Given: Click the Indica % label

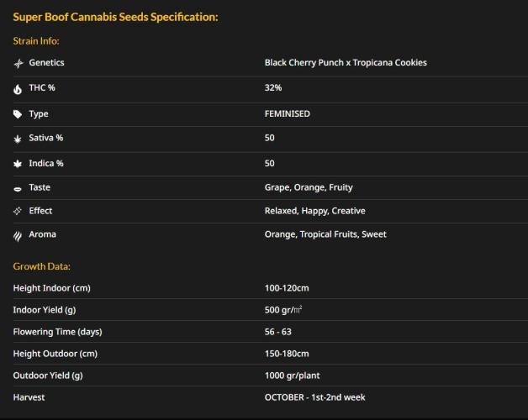Looking at the screenshot, I should point(46,163).
